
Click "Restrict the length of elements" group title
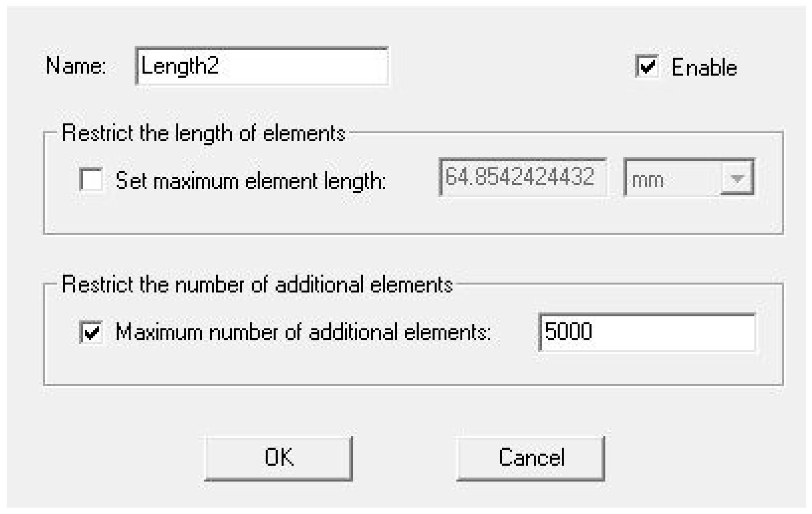click(204, 133)
